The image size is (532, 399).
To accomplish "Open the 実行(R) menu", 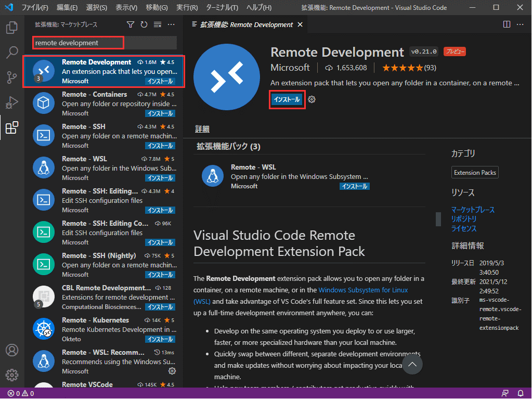I will pos(187,7).
